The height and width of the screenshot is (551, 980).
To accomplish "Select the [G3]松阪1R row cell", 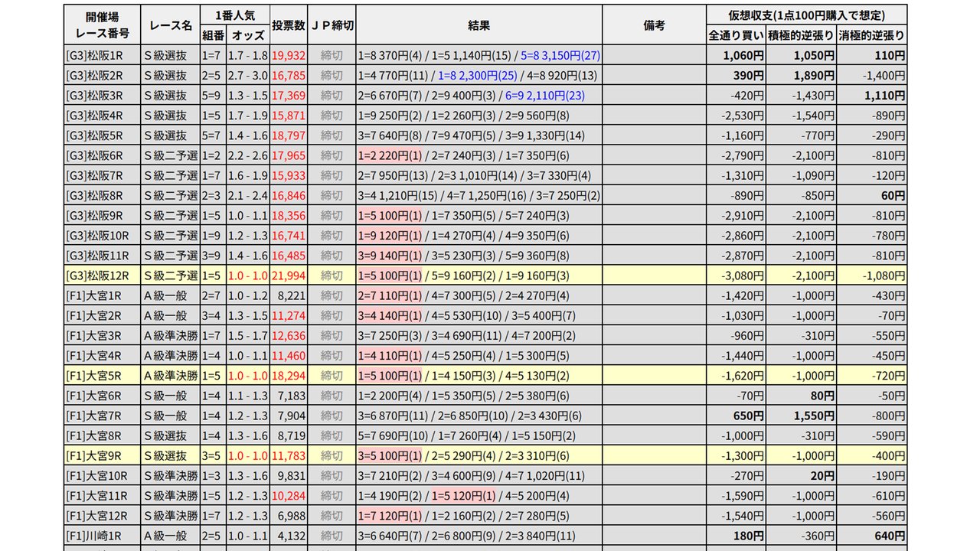I will point(102,55).
